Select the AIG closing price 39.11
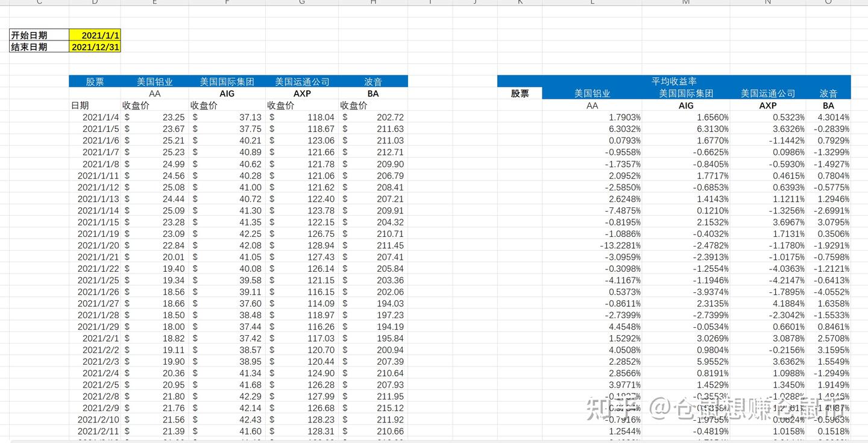The height and width of the screenshot is (443, 868). [x=227, y=292]
